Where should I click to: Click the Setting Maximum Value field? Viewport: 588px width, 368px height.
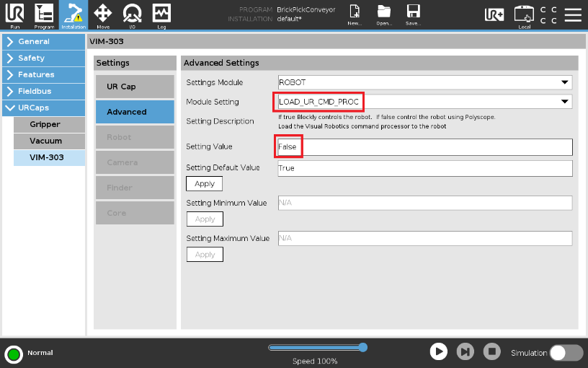pos(425,238)
